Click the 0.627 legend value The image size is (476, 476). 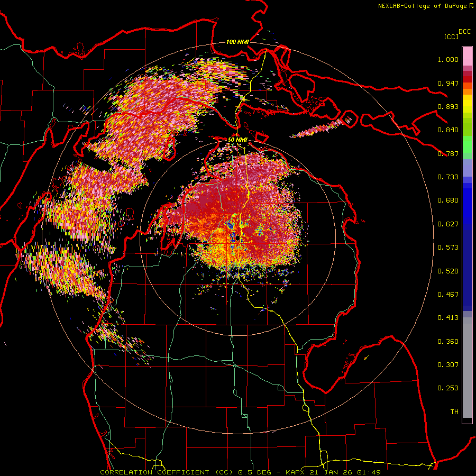pyautogui.click(x=448, y=224)
